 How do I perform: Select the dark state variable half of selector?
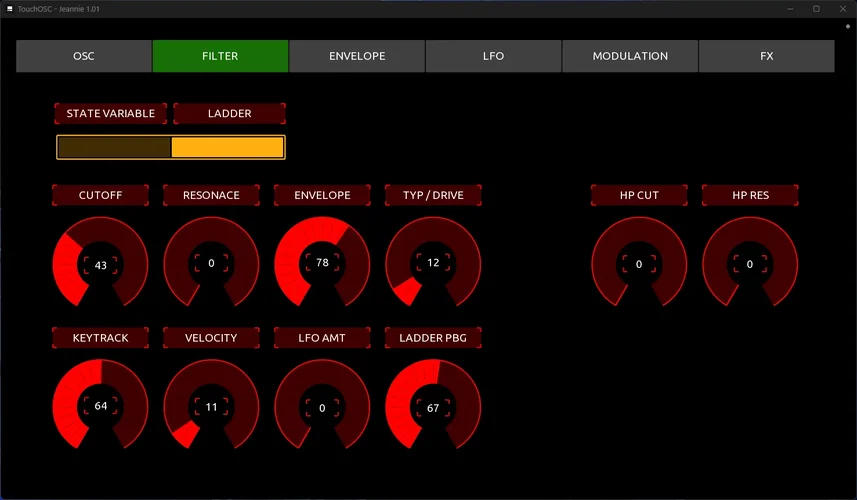[x=114, y=148]
